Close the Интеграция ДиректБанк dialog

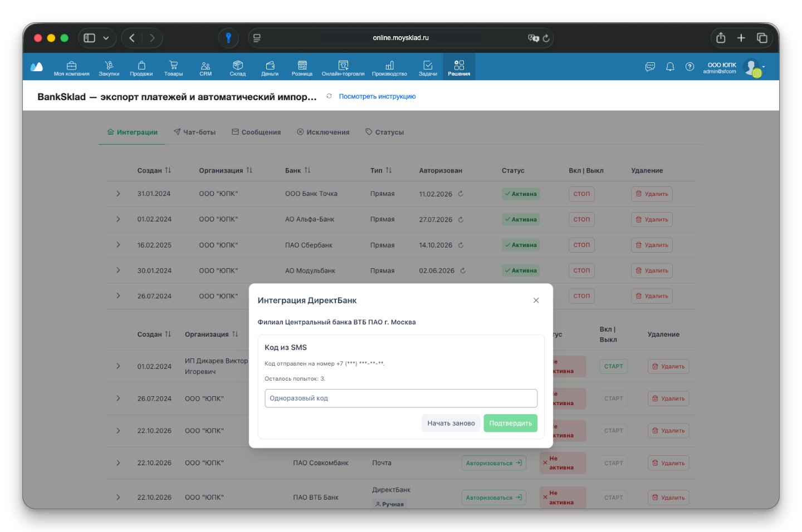[x=536, y=301]
